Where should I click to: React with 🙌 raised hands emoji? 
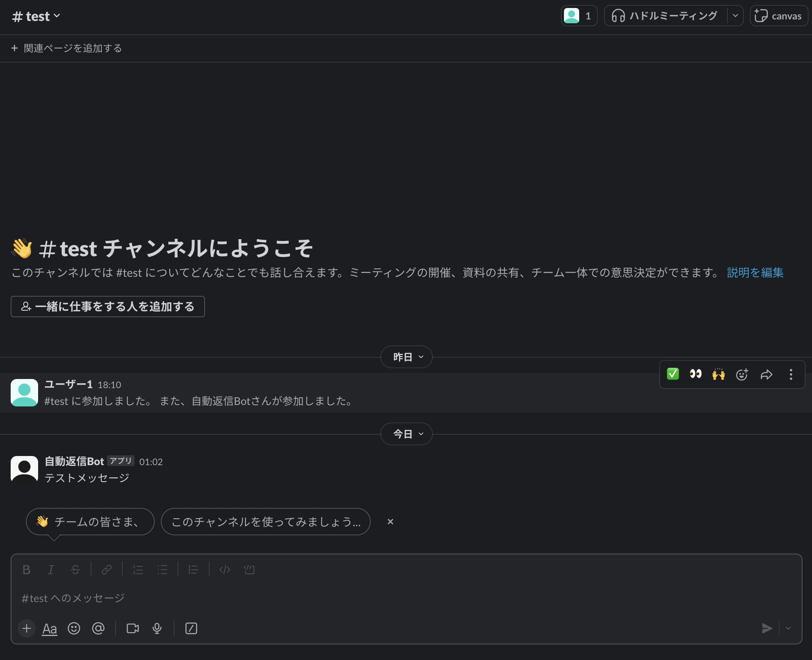(719, 374)
